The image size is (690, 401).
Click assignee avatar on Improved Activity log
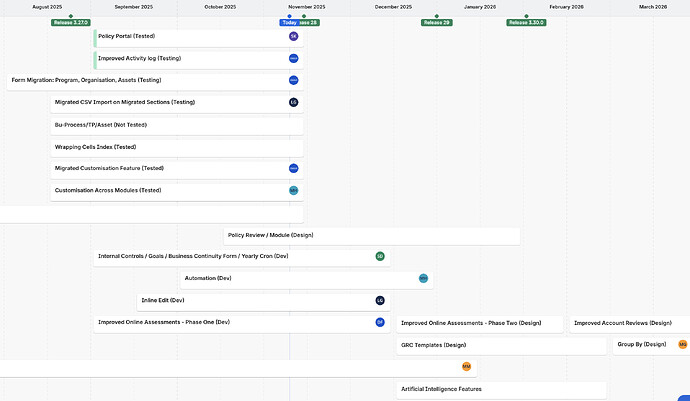pyautogui.click(x=294, y=58)
